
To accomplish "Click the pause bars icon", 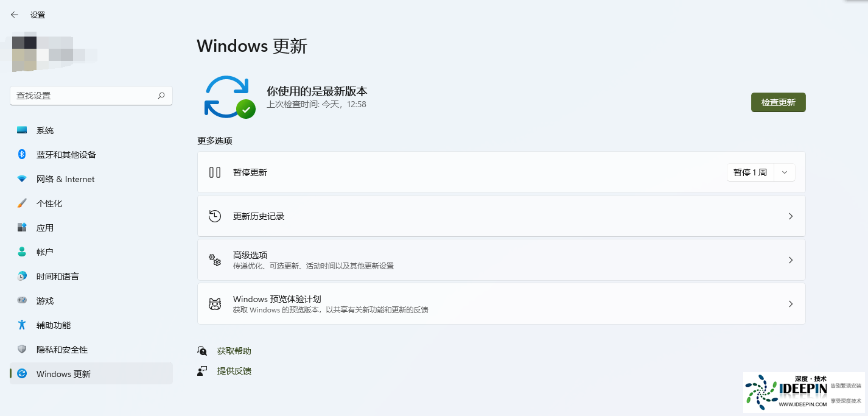I will (x=215, y=172).
